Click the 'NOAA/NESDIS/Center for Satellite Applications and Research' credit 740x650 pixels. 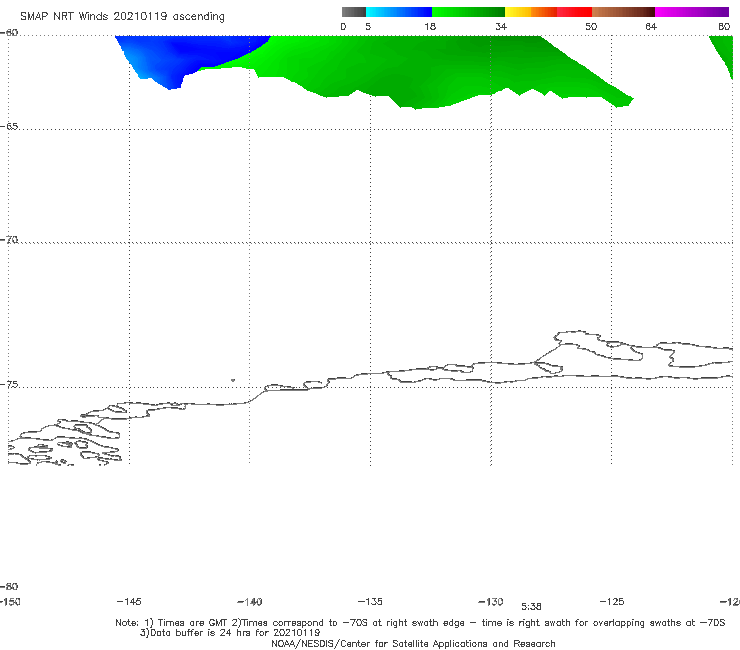coord(413,643)
